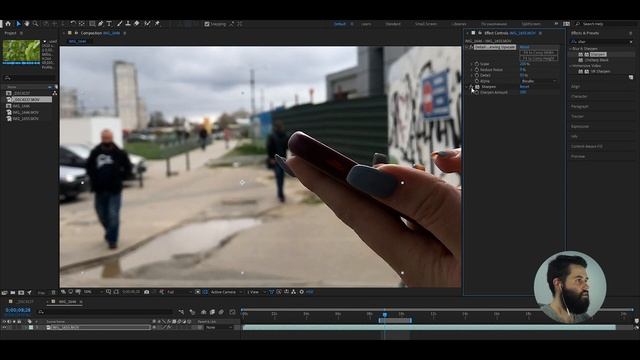
Task: Open the Alpha dropdown in Effect Controls
Action: (538, 81)
